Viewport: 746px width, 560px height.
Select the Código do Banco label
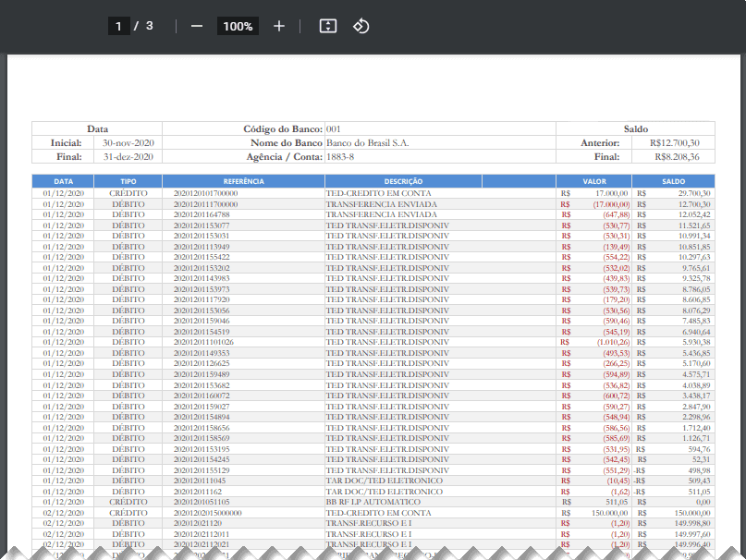pyautogui.click(x=283, y=129)
